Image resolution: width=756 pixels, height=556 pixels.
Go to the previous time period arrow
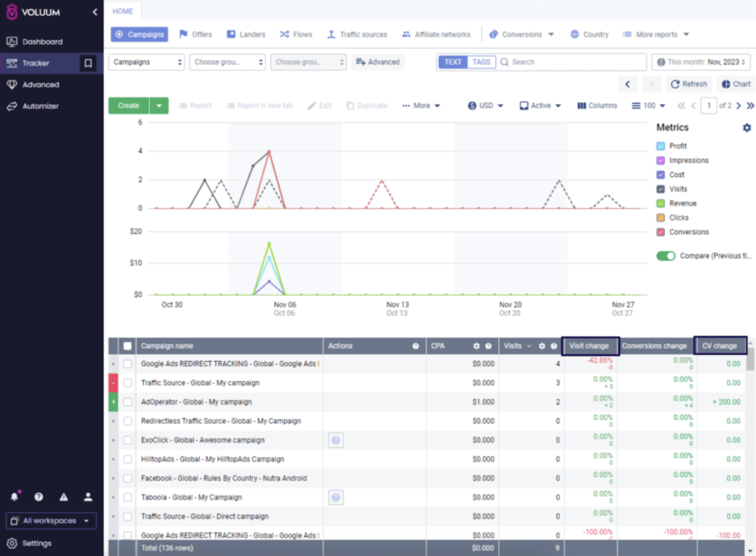(x=627, y=84)
